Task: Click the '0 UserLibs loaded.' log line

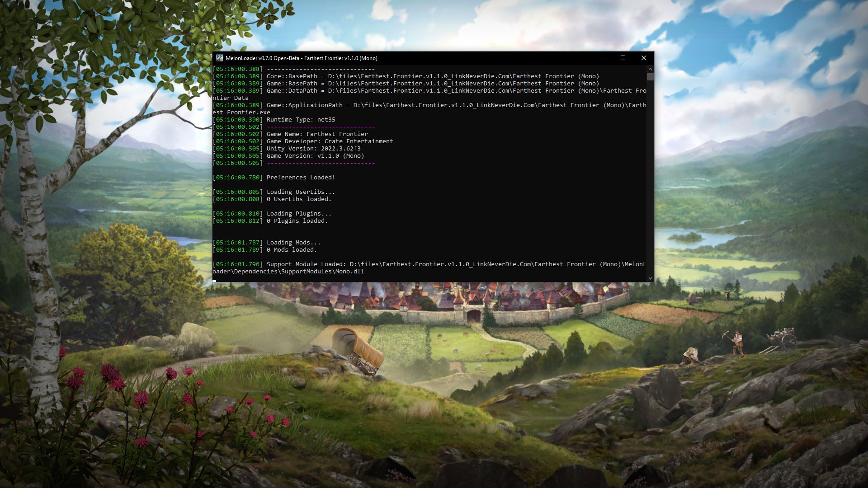Action: [x=272, y=199]
